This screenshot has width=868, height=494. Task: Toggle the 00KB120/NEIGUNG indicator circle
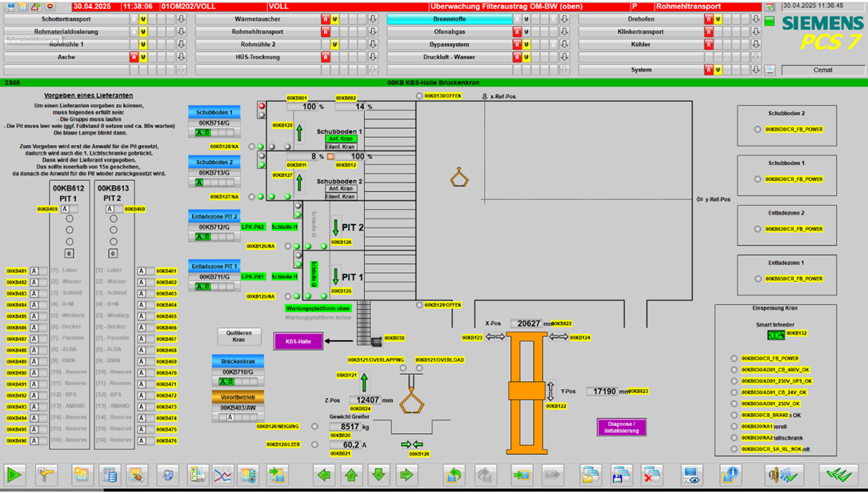pos(314,427)
